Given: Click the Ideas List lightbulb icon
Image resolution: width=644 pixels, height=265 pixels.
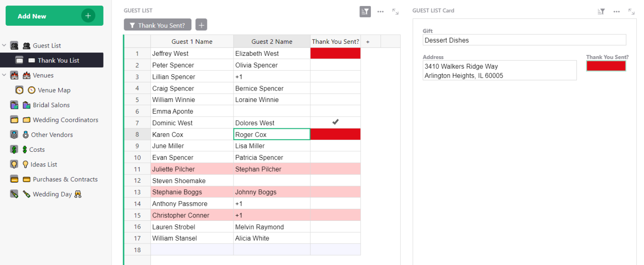Looking at the screenshot, I should pyautogui.click(x=14, y=164).
